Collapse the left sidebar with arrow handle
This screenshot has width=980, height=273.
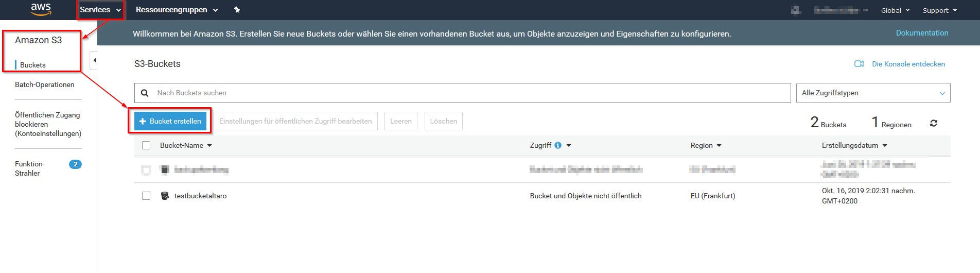[x=94, y=60]
